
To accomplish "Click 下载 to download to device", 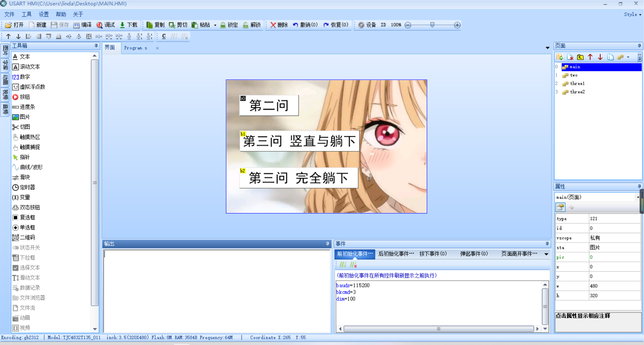I will pyautogui.click(x=128, y=25).
